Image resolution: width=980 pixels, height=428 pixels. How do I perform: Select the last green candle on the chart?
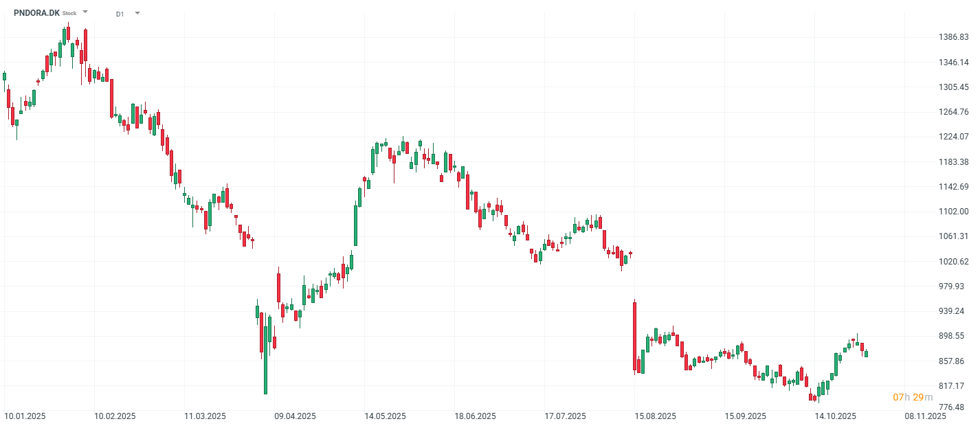pos(866,354)
